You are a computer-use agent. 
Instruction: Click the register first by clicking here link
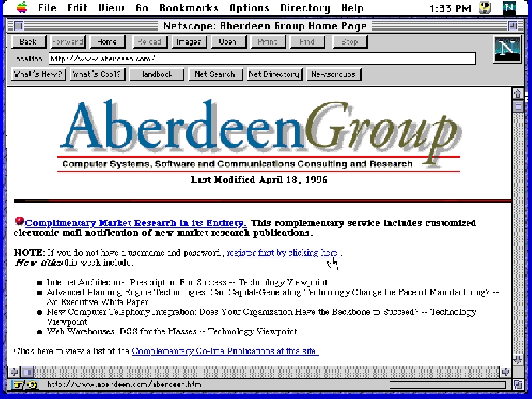pos(284,253)
